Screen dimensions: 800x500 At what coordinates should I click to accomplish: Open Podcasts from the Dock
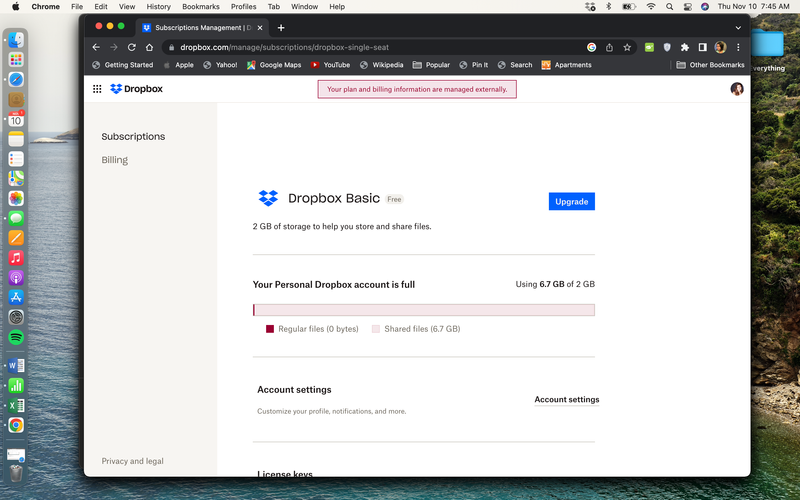16,278
